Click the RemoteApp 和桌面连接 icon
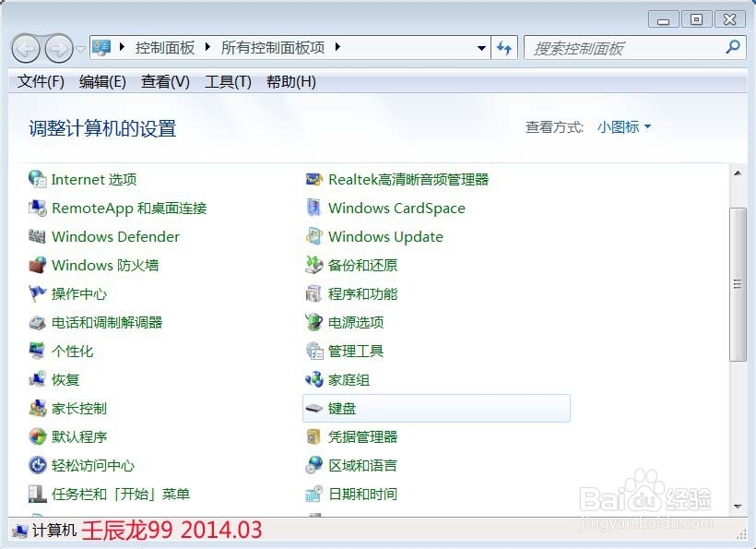756x549 pixels. [x=37, y=208]
